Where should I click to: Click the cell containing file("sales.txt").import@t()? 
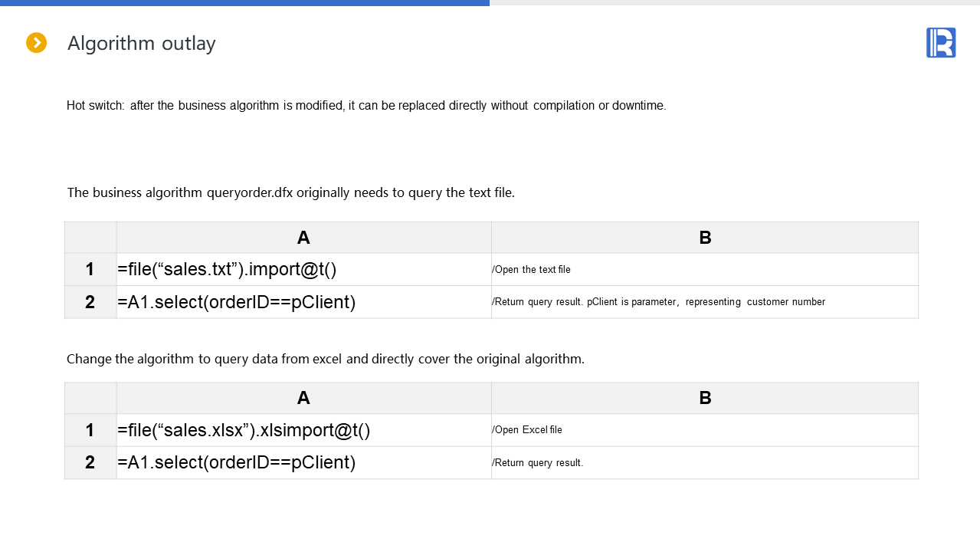[303, 270]
